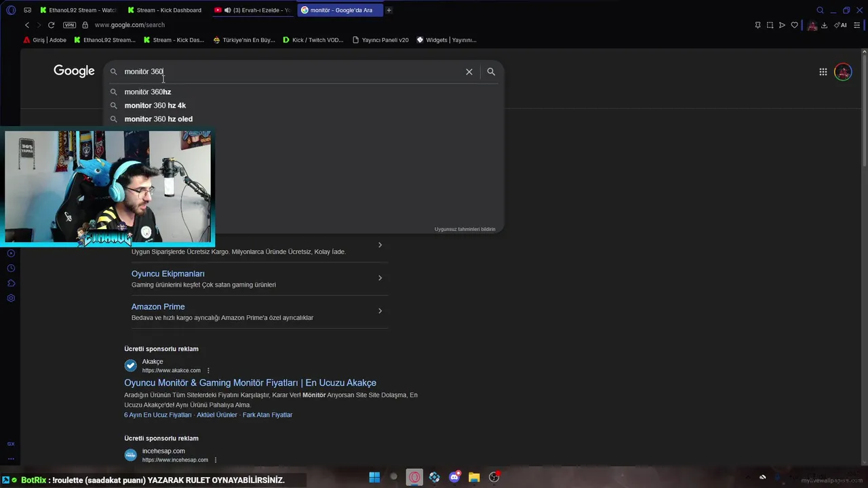Open the AI assistant button in toolbar
This screenshot has height=488, width=868.
(840, 25)
